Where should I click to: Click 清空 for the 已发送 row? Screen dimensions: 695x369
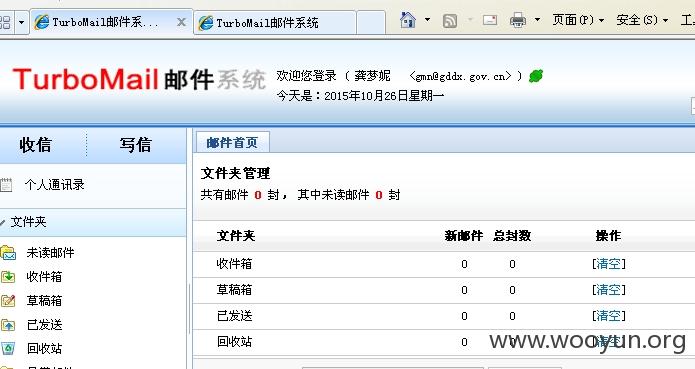pyautogui.click(x=608, y=316)
